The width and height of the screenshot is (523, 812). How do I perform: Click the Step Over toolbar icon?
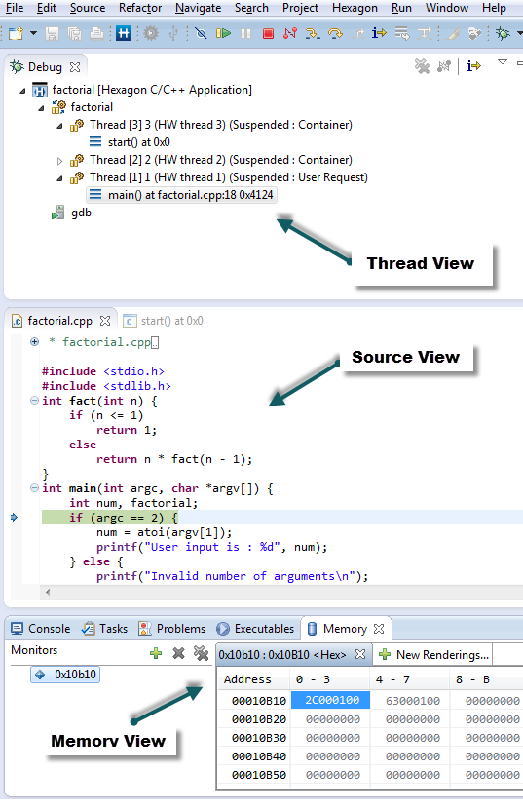[336, 34]
